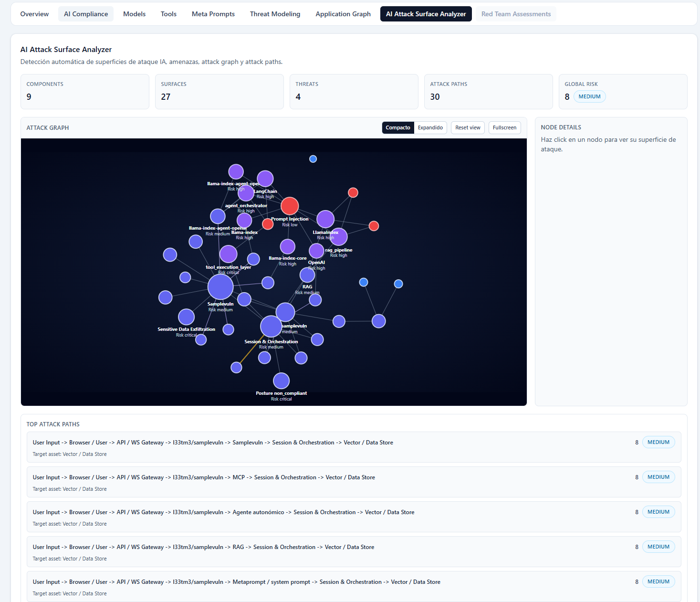
Task: Enable the Compacto view mode
Action: (397, 127)
